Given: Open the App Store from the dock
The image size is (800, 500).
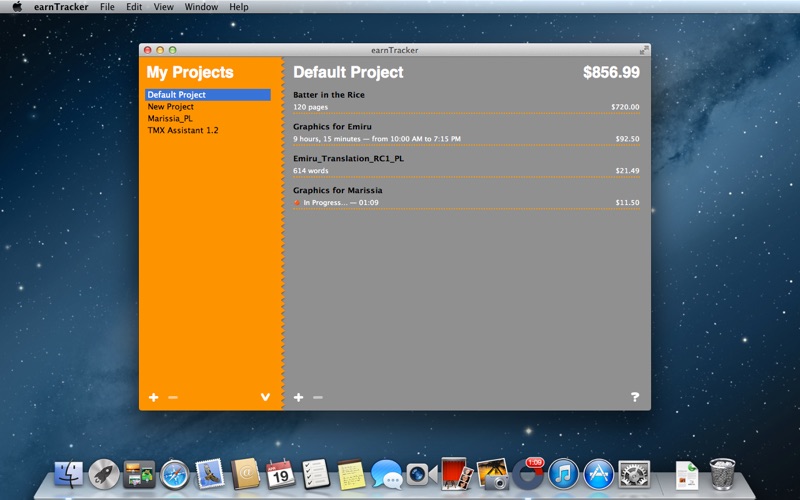Looking at the screenshot, I should 598,474.
